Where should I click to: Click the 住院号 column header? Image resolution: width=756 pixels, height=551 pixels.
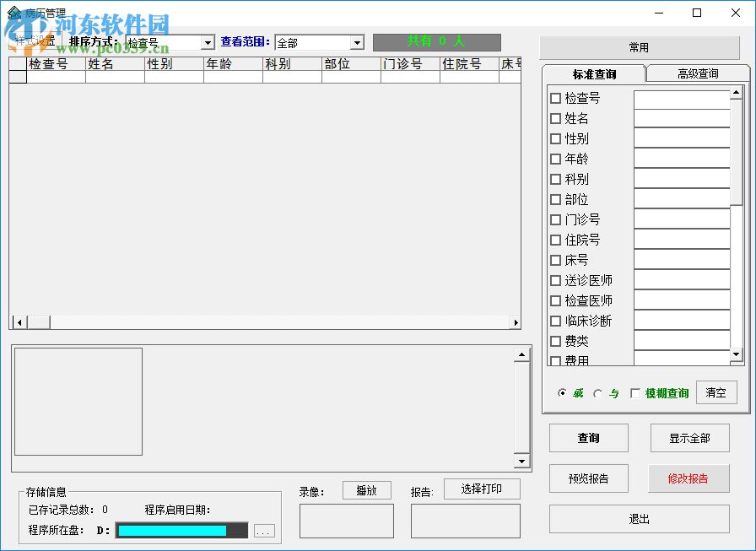470,63
